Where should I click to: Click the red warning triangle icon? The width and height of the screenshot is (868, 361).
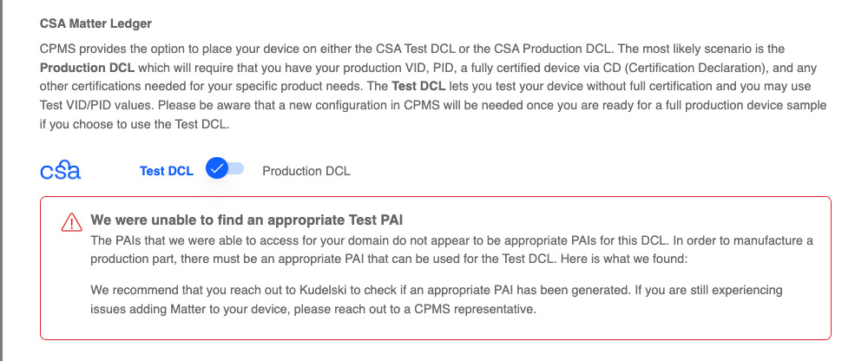pos(71,223)
